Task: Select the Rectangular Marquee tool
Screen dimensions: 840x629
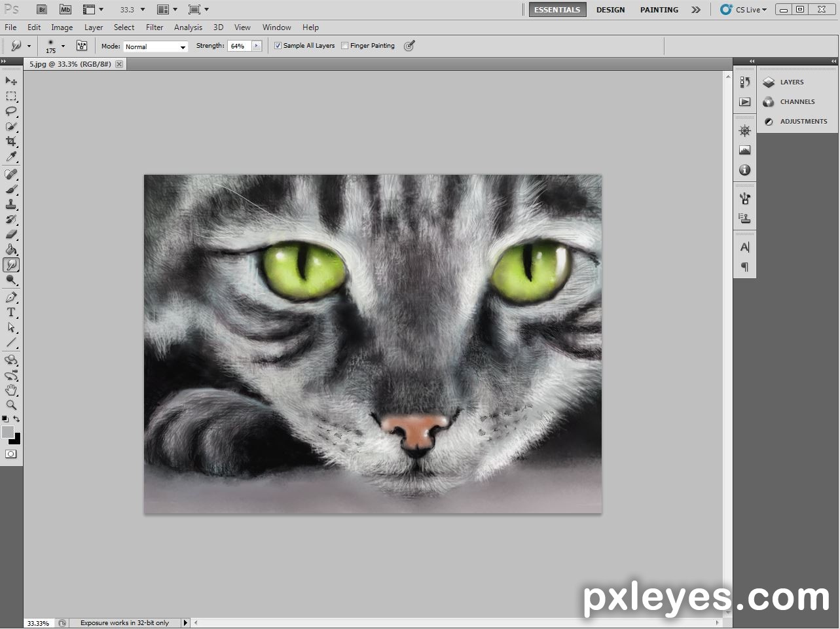Action: 11,96
